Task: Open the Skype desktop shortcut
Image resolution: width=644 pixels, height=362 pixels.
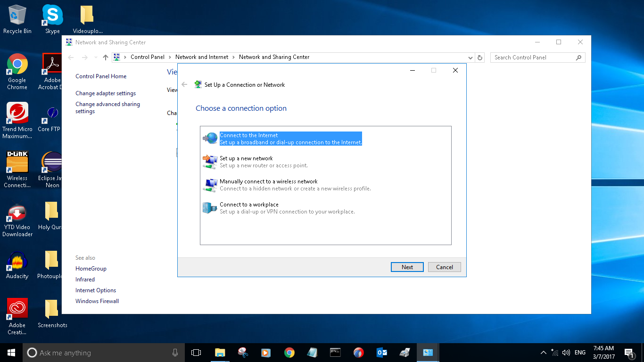Action: pyautogui.click(x=52, y=19)
